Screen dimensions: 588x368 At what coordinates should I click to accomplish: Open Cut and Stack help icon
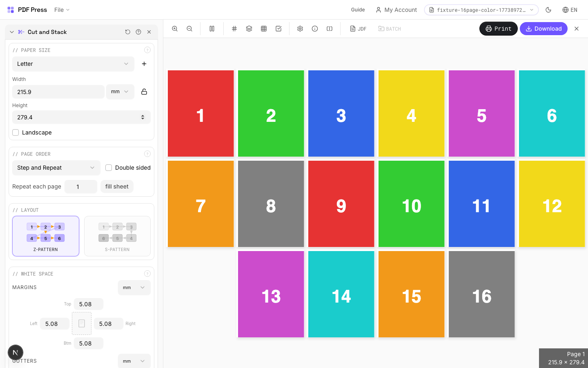[138, 32]
